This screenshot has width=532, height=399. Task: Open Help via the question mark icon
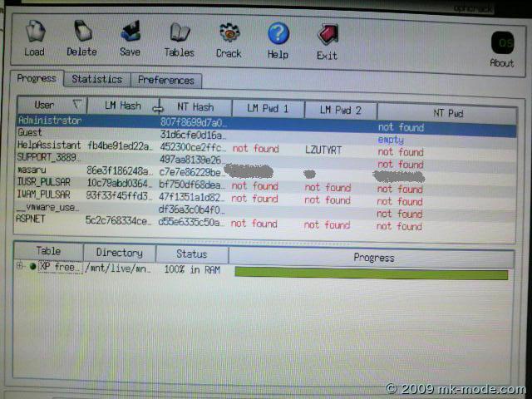click(x=278, y=34)
